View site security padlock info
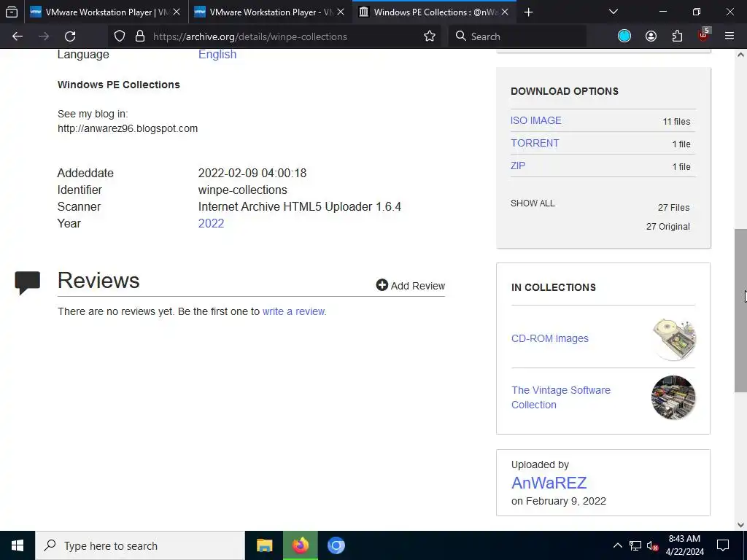Viewport: 747px width, 560px height. tap(139, 36)
